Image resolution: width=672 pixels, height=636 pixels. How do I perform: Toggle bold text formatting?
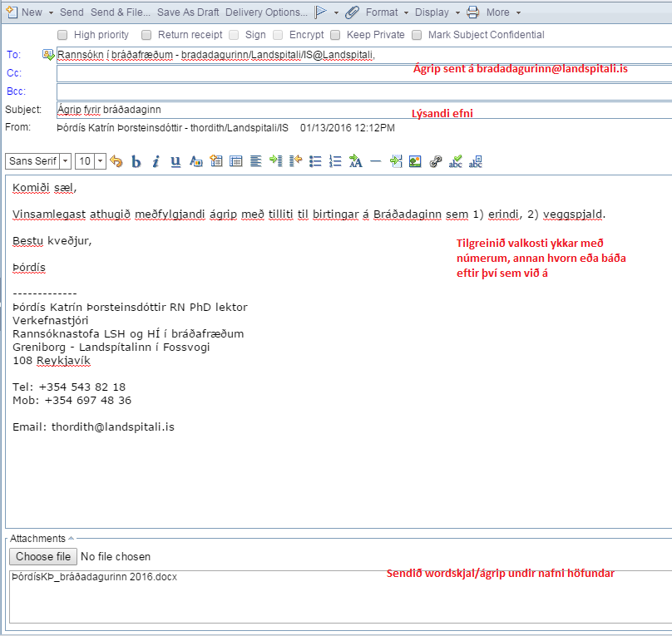pyautogui.click(x=136, y=161)
